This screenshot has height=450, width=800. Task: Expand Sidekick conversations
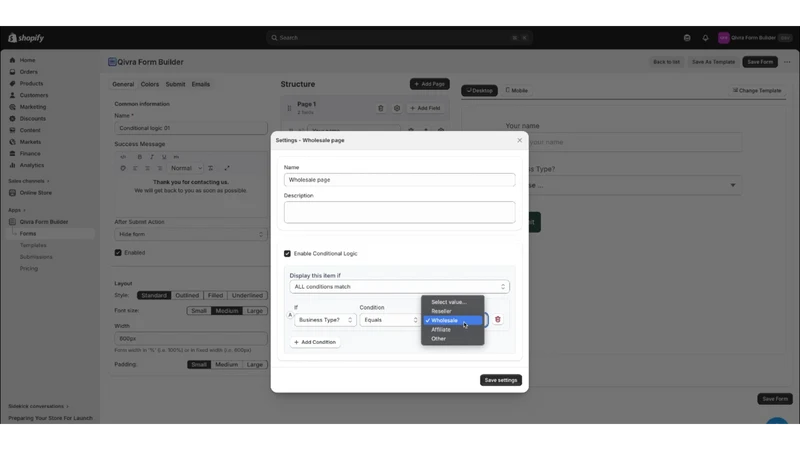point(38,407)
